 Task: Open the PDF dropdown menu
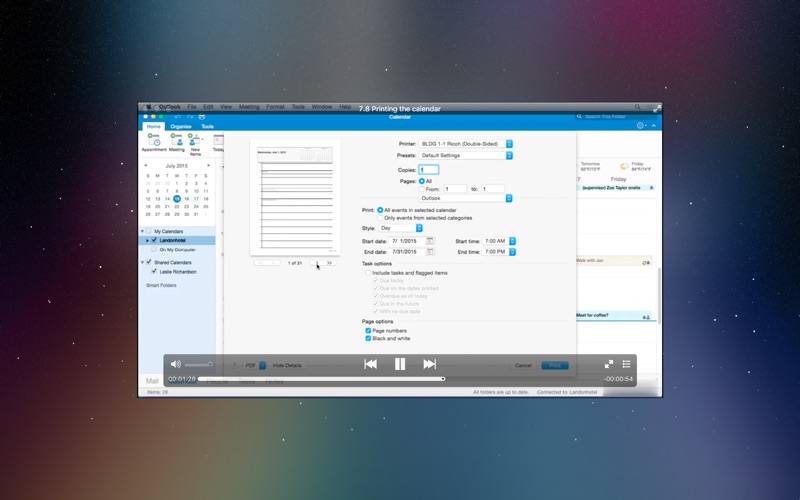[x=254, y=365]
